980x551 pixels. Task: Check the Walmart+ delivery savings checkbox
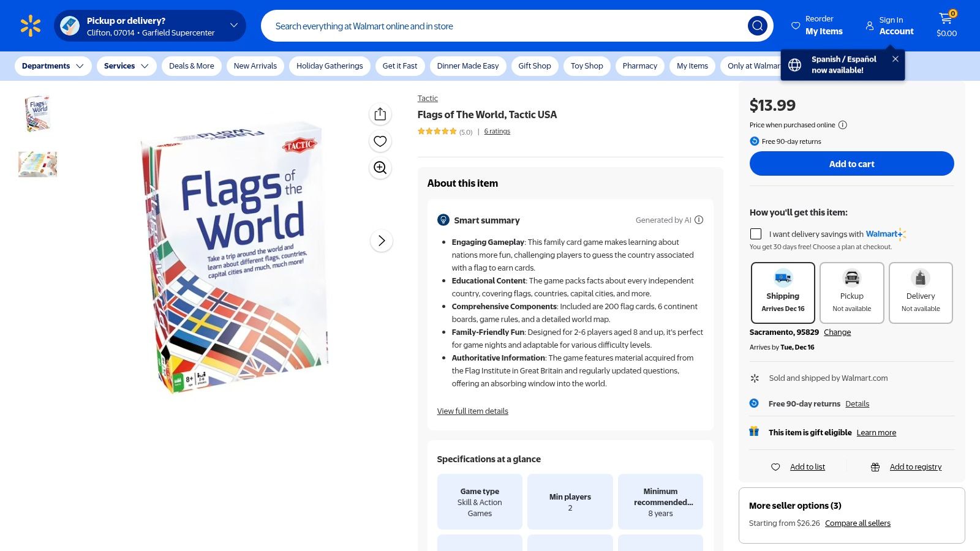pyautogui.click(x=756, y=234)
